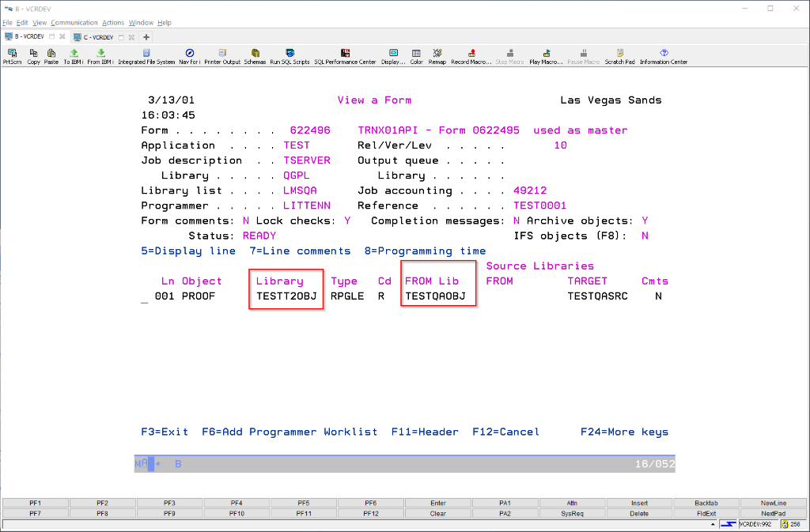
Task: Open the Help menu
Action: click(x=165, y=23)
